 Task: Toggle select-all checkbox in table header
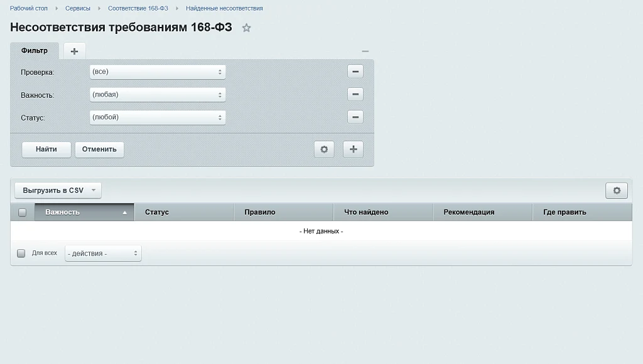(22, 212)
